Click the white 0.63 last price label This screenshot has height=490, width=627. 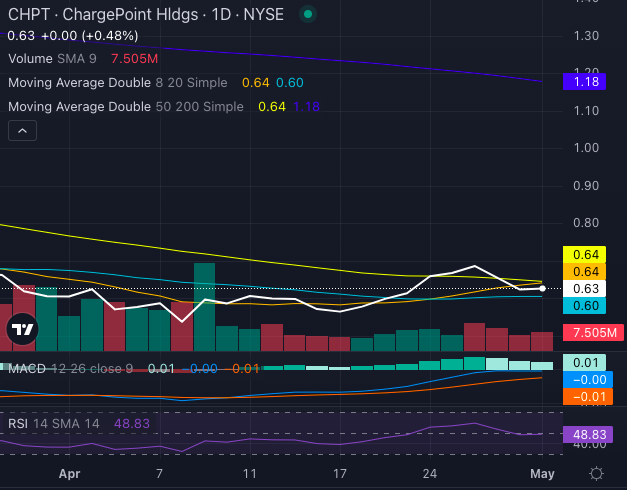coord(584,288)
